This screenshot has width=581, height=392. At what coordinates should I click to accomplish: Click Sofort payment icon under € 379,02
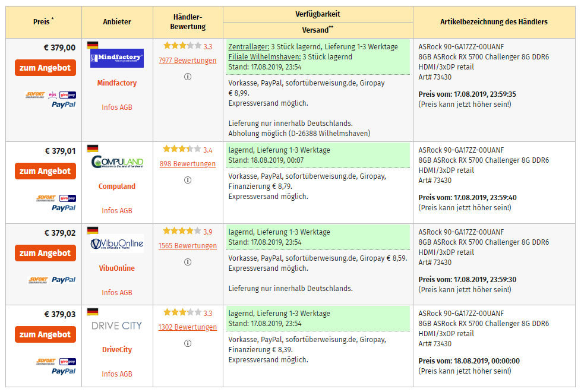[x=39, y=280]
